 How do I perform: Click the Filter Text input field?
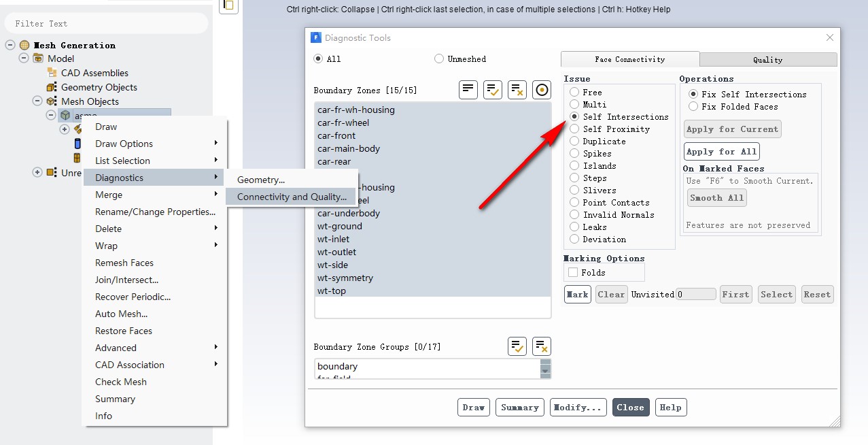click(106, 23)
